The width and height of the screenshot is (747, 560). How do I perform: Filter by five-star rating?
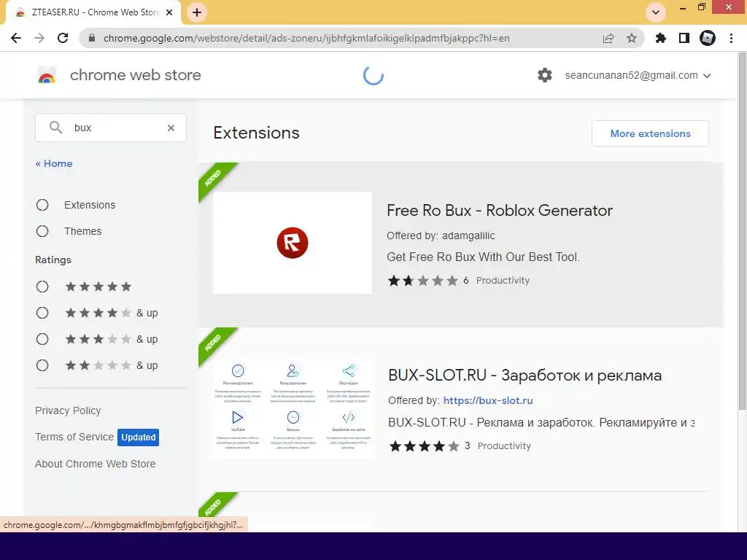coord(42,287)
